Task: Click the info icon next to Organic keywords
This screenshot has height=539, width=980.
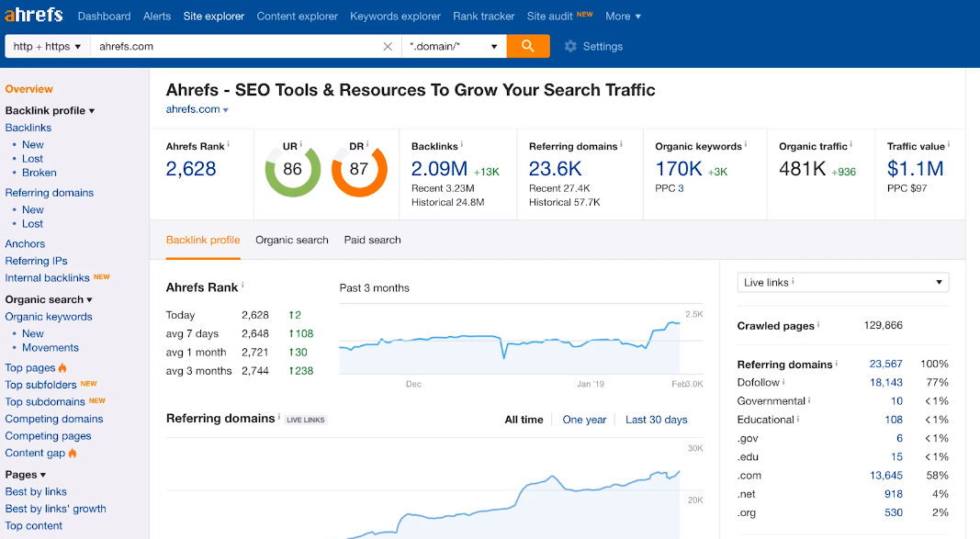Action: point(745,144)
